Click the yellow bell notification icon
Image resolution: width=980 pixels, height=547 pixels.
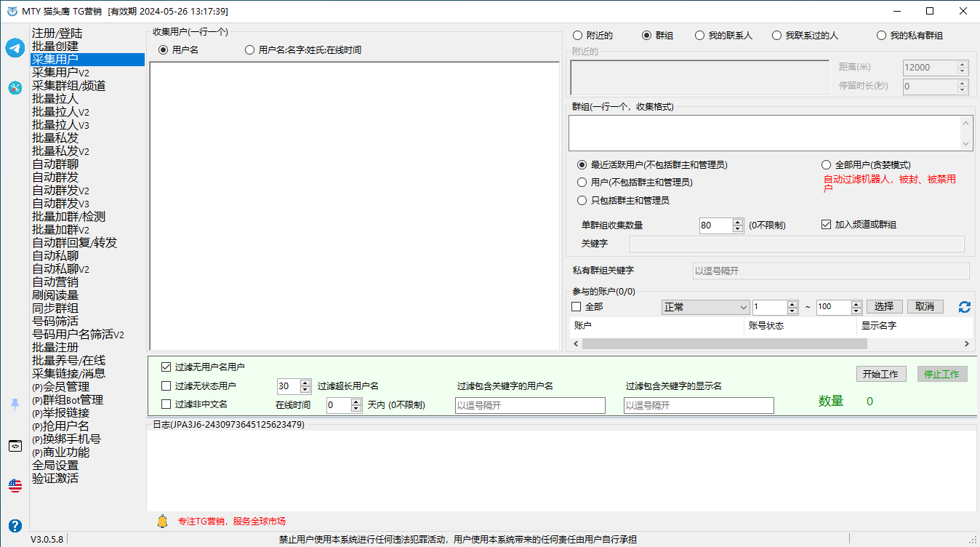[162, 521]
